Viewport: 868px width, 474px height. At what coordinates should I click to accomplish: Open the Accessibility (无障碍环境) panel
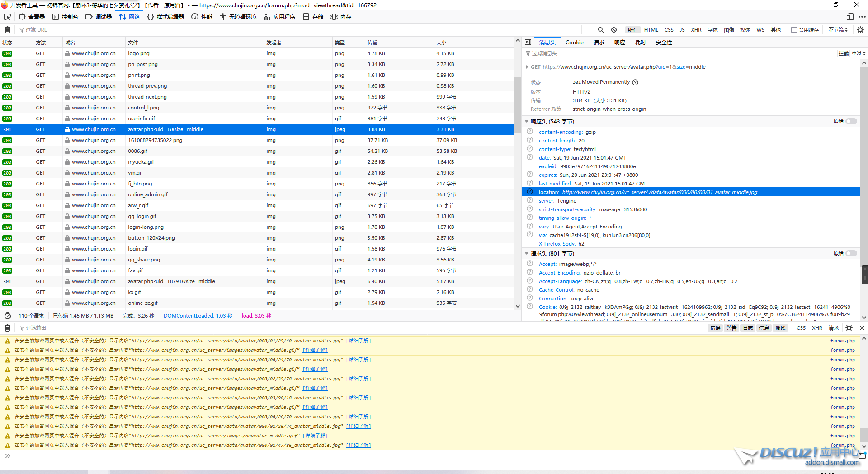click(238, 17)
